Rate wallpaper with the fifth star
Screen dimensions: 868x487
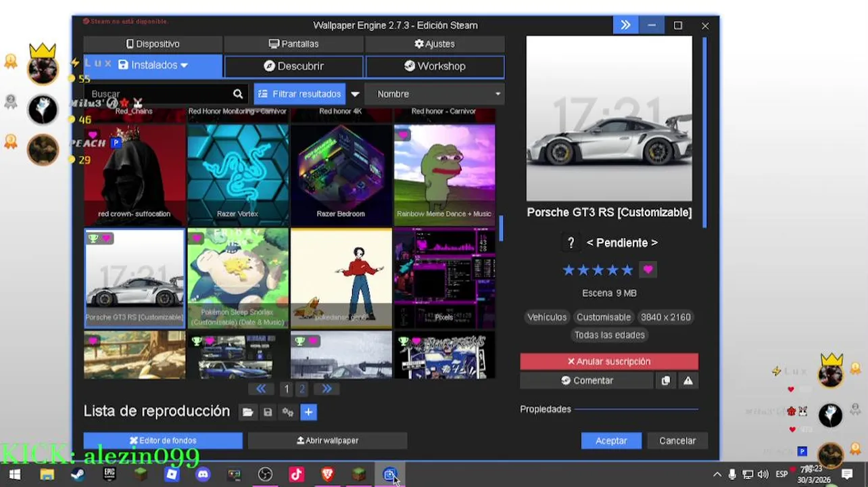point(627,270)
